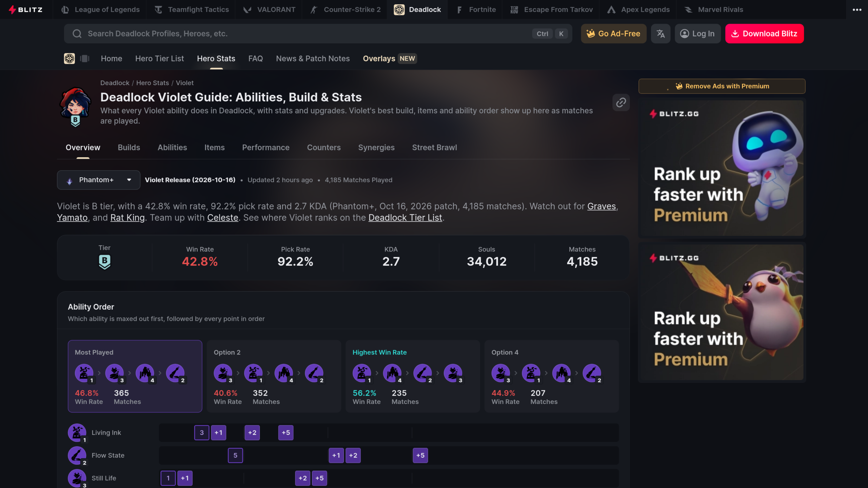Open the more games ellipsis menu

[x=857, y=9]
